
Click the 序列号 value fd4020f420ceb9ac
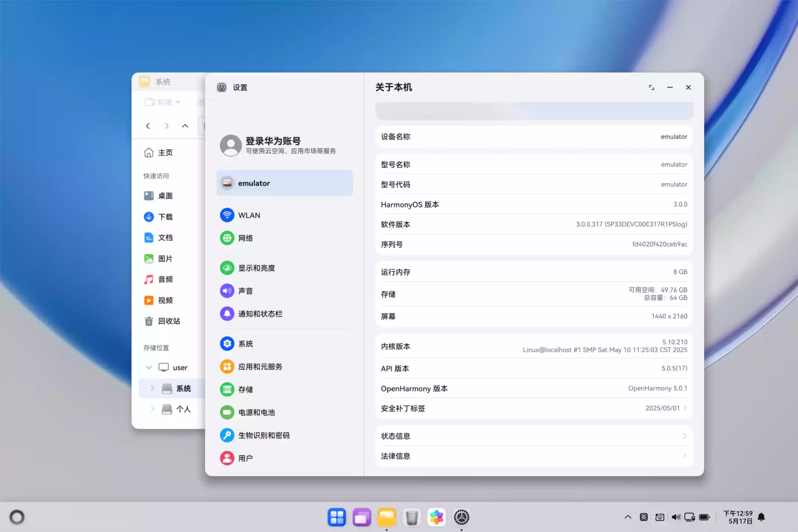coord(659,244)
